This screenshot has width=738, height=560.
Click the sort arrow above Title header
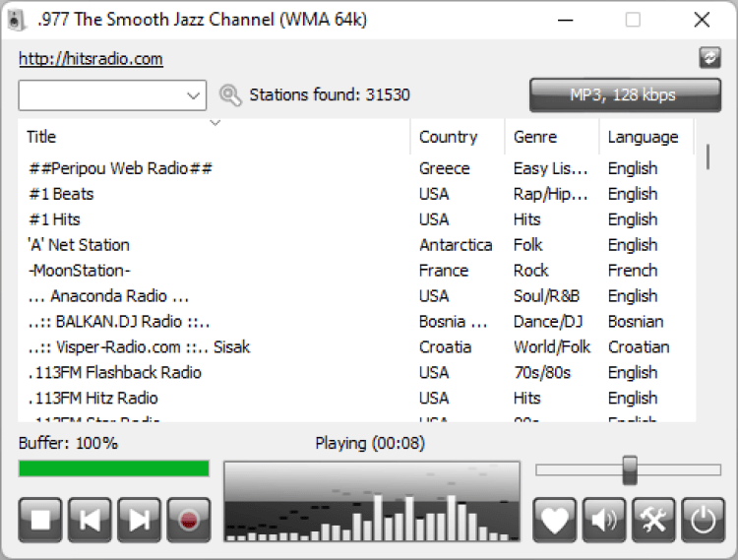tap(215, 123)
